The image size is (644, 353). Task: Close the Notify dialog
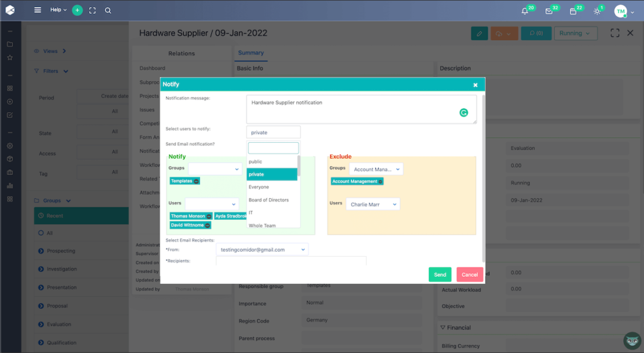click(x=475, y=85)
